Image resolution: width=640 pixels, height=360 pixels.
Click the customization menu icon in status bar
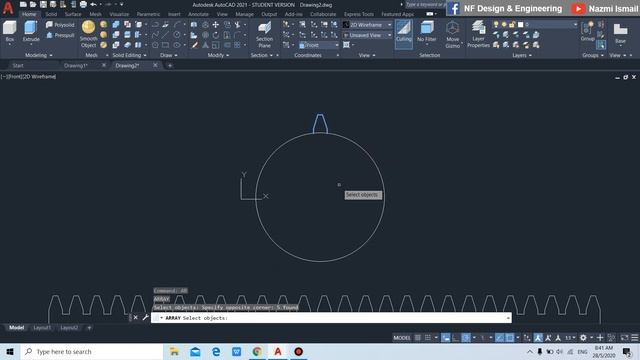pos(635,338)
